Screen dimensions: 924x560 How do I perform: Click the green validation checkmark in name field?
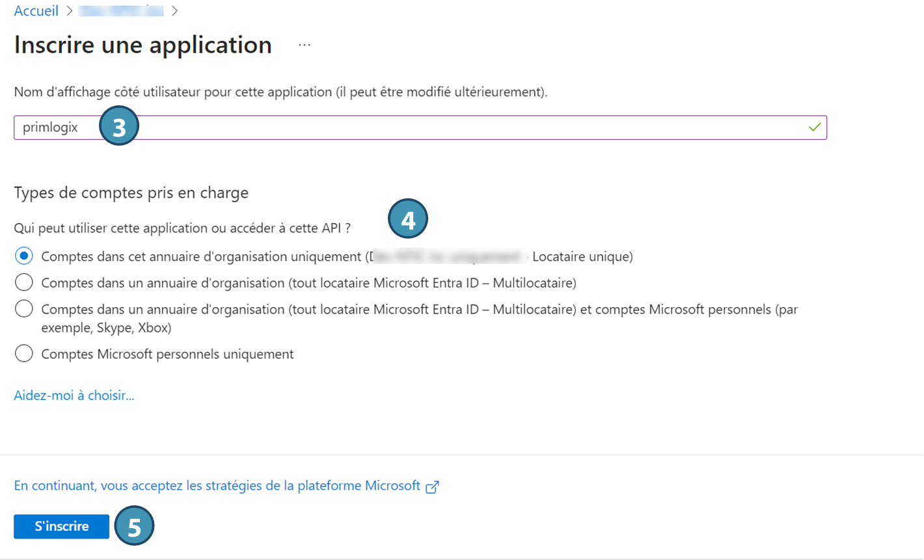point(814,127)
